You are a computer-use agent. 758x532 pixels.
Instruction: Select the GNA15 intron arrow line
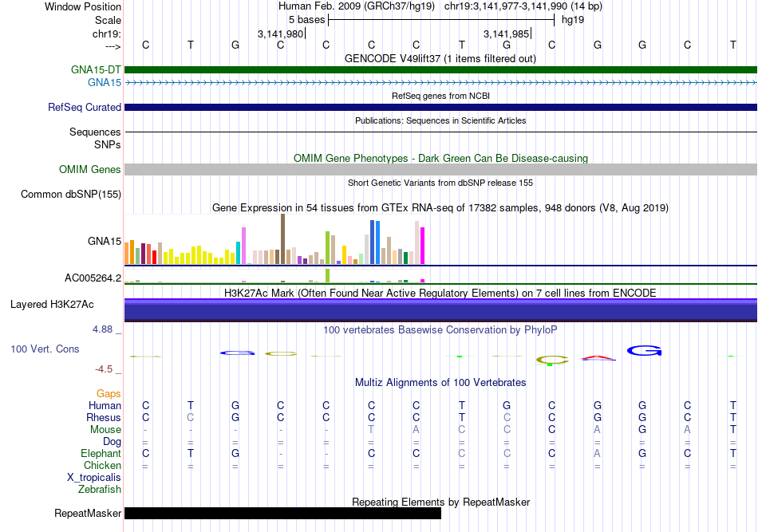440,83
